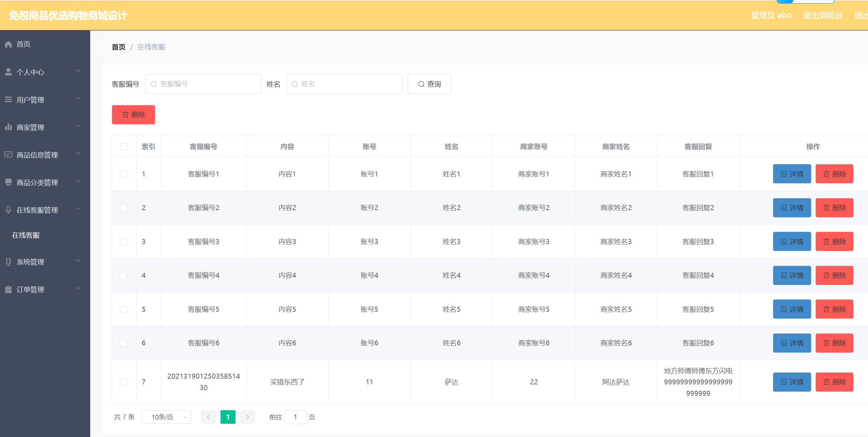This screenshot has width=868, height=437.
Task: Go to the next page with the arrow button
Action: [x=247, y=417]
